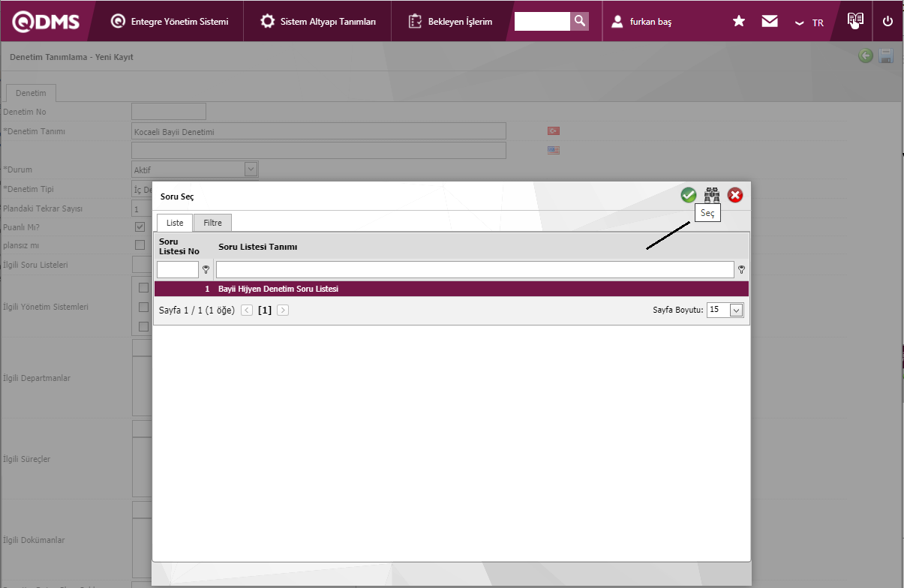
Task: Click the filter icon beside Soru Listesi Tanımı
Action: click(742, 269)
